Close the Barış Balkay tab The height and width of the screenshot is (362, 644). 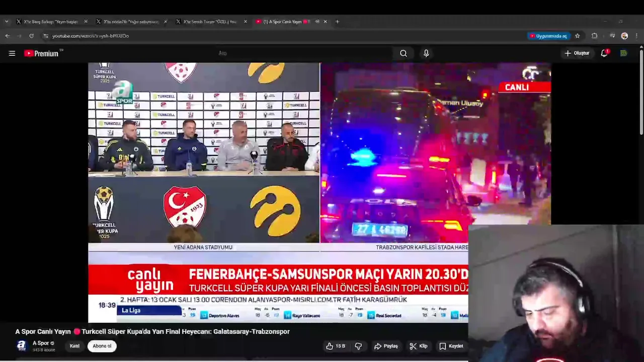[86, 22]
